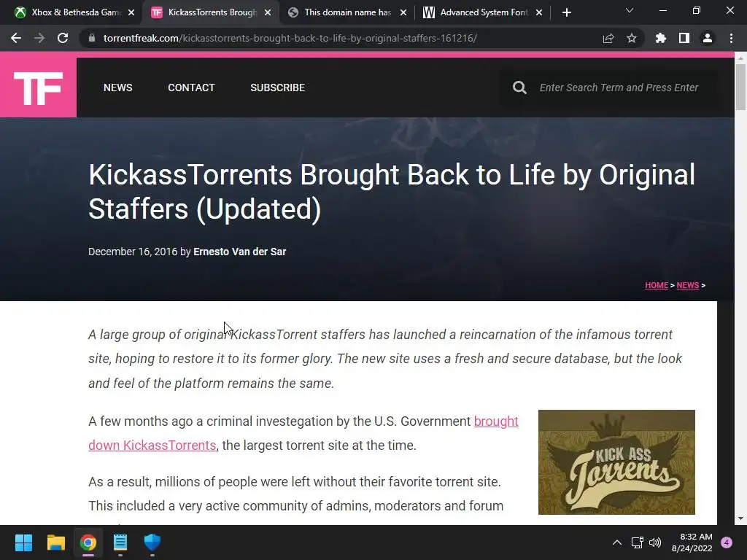Click the article date December 16, 2016
This screenshot has width=747, height=560.
133,252
